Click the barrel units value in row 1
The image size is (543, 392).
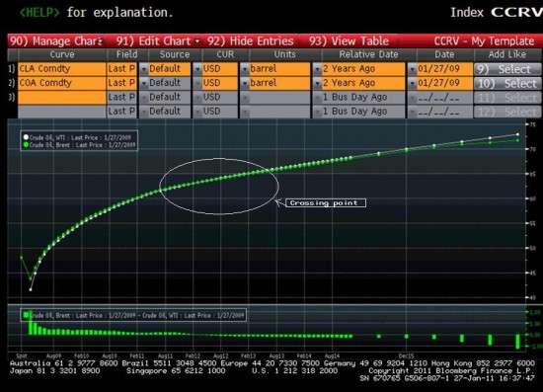[x=279, y=69]
